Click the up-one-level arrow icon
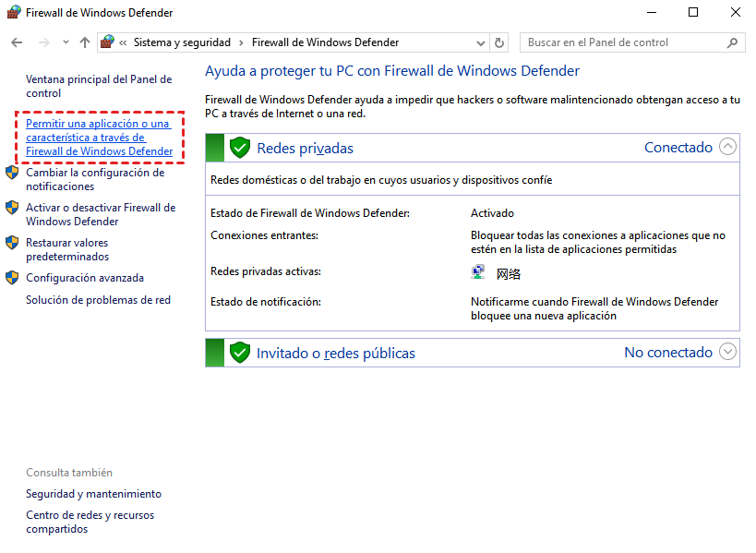 point(85,42)
